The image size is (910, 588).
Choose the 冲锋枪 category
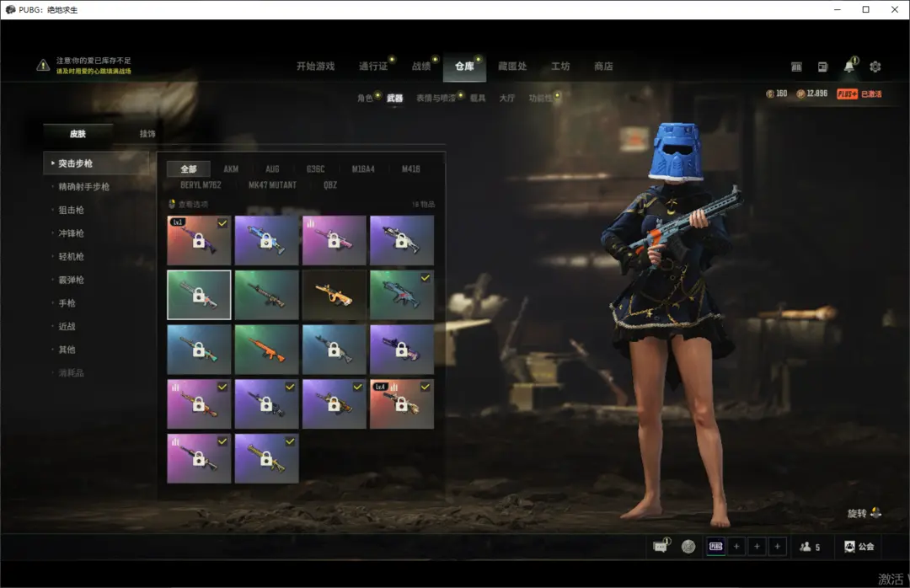(71, 233)
